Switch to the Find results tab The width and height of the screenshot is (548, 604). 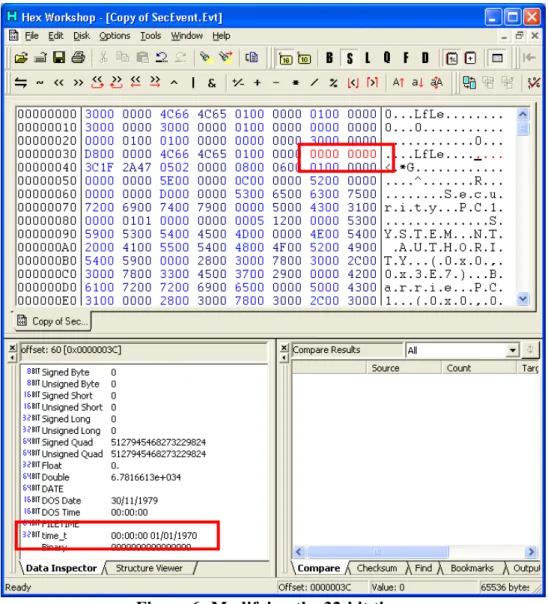click(423, 568)
